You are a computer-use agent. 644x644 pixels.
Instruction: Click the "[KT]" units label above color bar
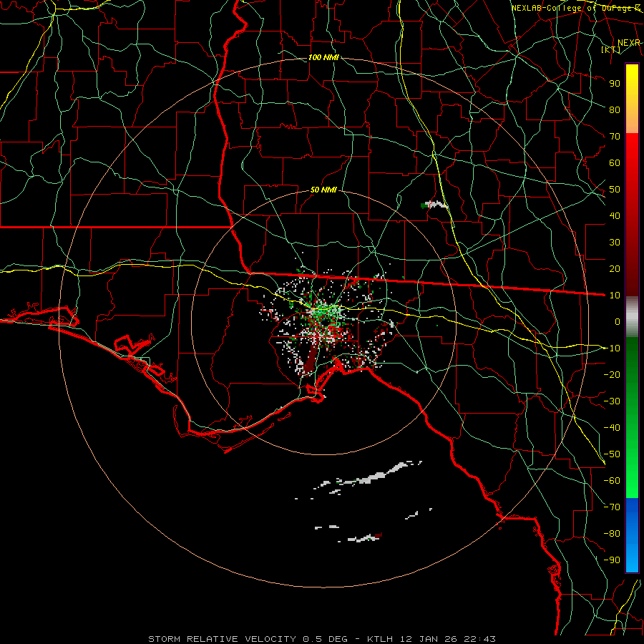point(611,49)
